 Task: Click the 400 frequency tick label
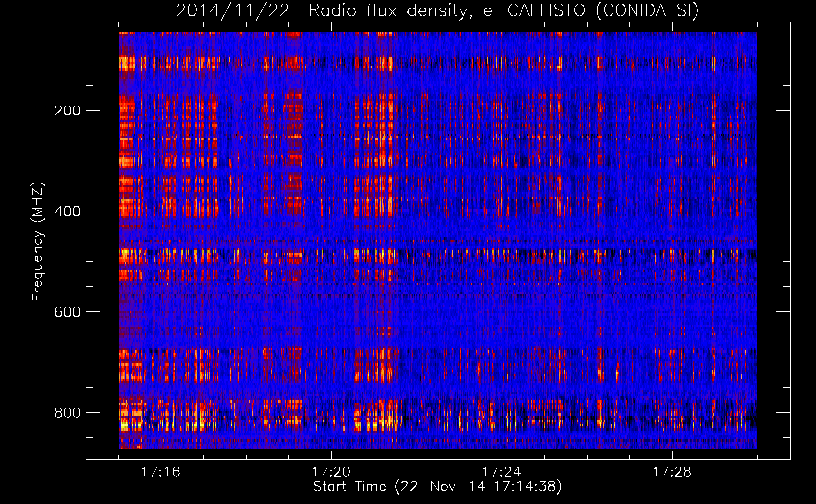(68, 211)
